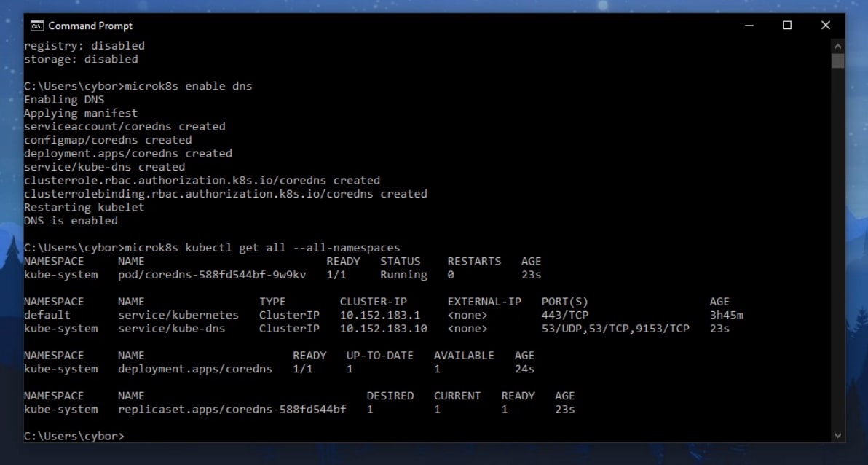Click the '3h45m' age value

726,315
